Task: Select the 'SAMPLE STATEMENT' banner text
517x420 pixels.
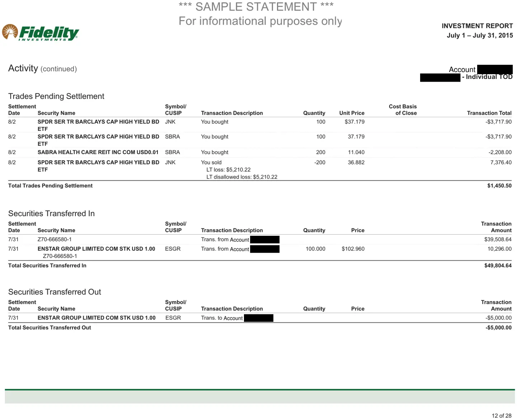Action: 256,6
